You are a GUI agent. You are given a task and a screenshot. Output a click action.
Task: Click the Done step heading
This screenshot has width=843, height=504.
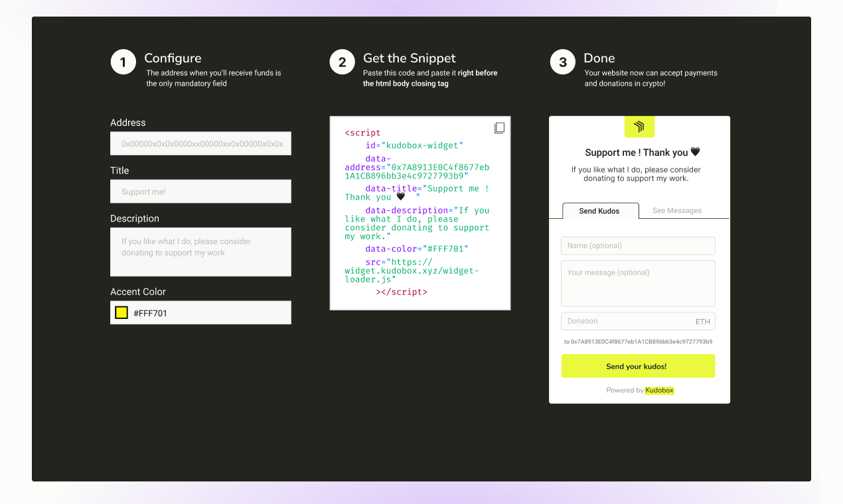coord(599,58)
